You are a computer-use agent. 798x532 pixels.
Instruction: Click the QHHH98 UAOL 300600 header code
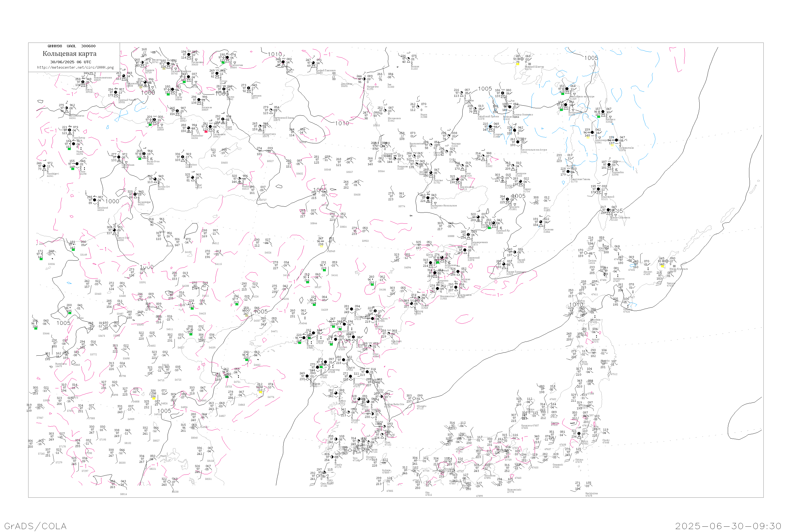72,46
